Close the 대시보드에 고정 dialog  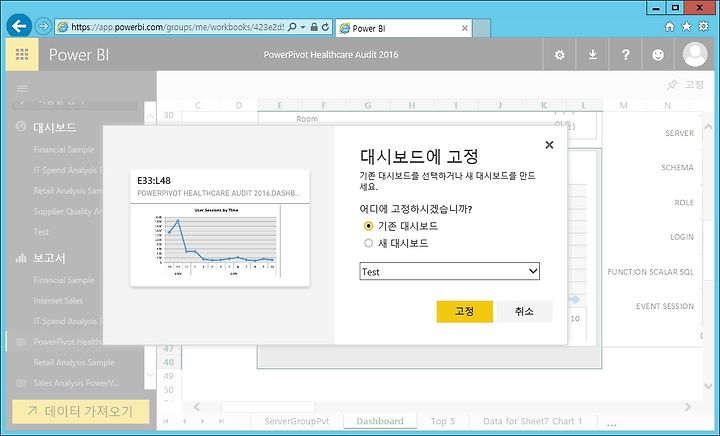[549, 145]
